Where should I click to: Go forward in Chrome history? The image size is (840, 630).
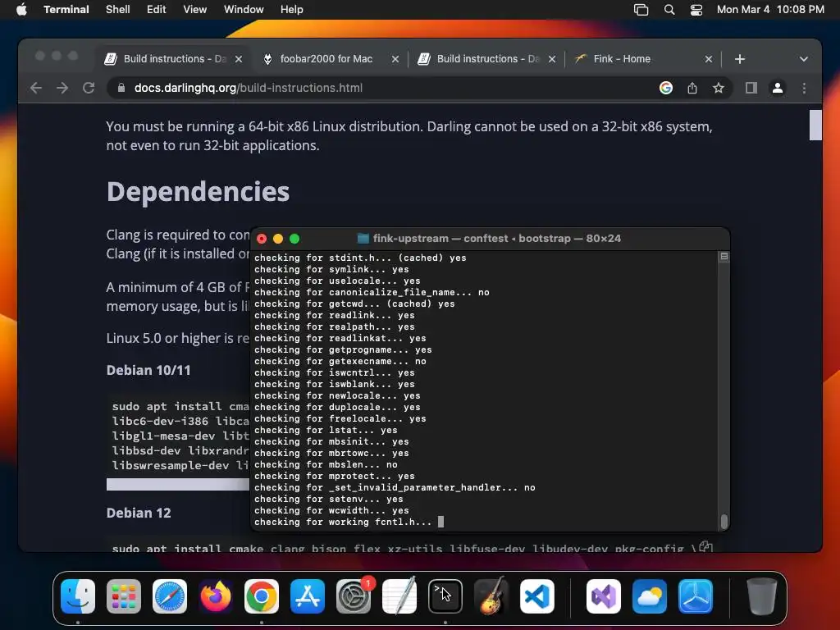pos(62,88)
